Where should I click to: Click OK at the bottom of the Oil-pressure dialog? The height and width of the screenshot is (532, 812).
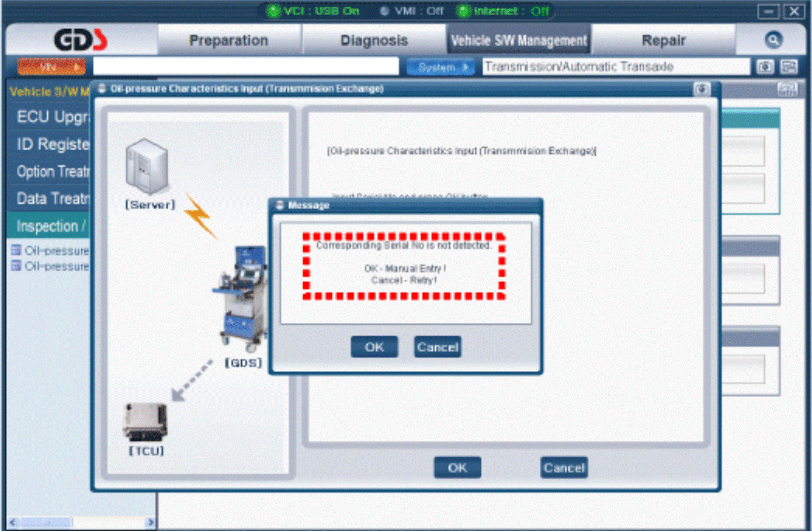point(457,468)
